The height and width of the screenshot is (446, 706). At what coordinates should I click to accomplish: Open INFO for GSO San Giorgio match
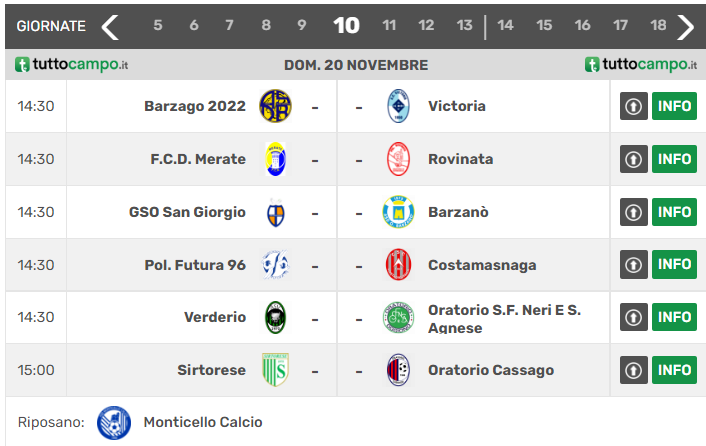click(x=674, y=212)
